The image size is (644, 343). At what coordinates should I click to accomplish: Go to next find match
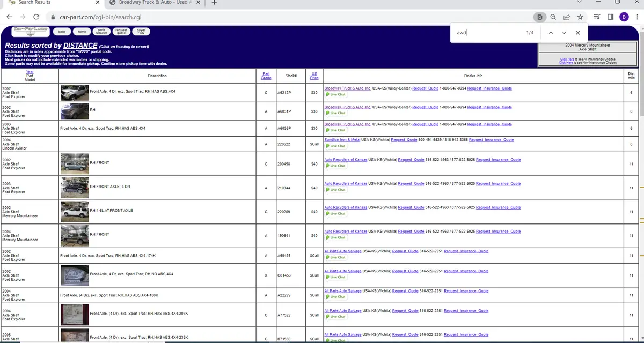[x=564, y=33]
